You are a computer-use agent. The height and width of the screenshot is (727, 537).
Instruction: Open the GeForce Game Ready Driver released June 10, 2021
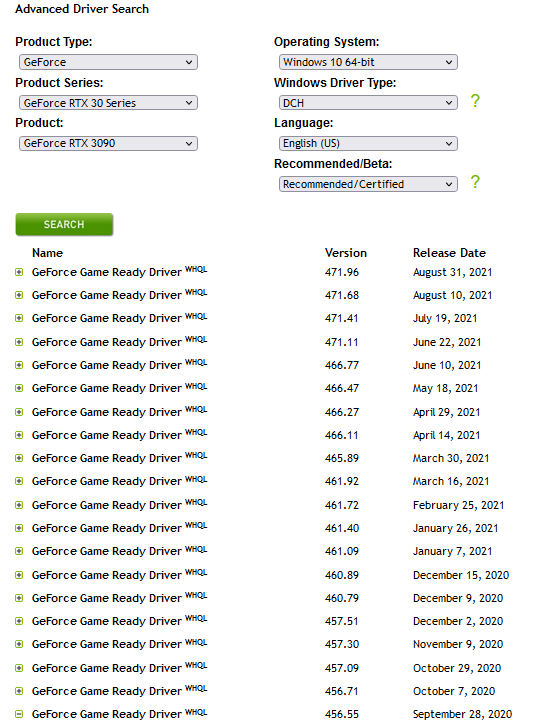(x=120, y=365)
